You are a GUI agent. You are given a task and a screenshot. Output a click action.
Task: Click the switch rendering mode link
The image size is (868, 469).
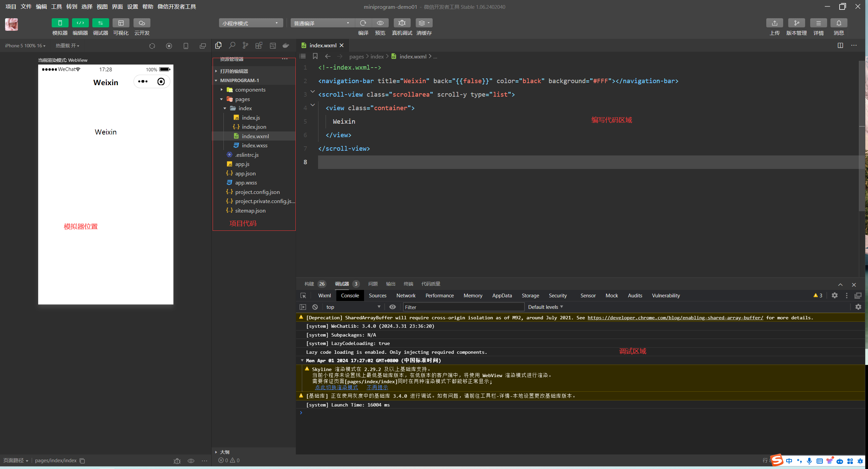[336, 387]
